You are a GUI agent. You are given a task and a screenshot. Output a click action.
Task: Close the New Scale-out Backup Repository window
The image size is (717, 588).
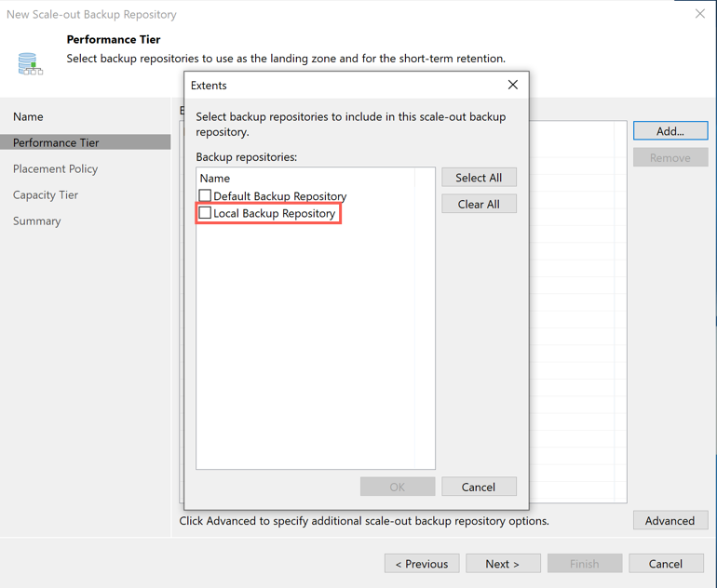coord(699,14)
